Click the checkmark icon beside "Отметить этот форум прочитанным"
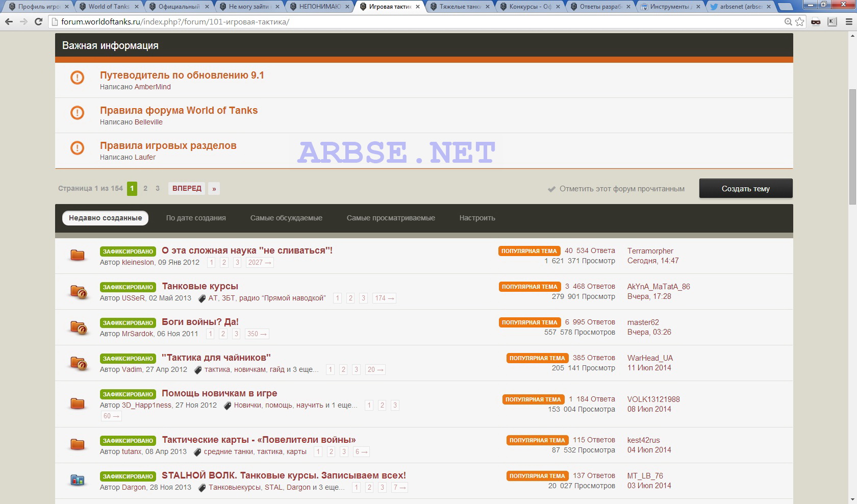 pos(551,189)
